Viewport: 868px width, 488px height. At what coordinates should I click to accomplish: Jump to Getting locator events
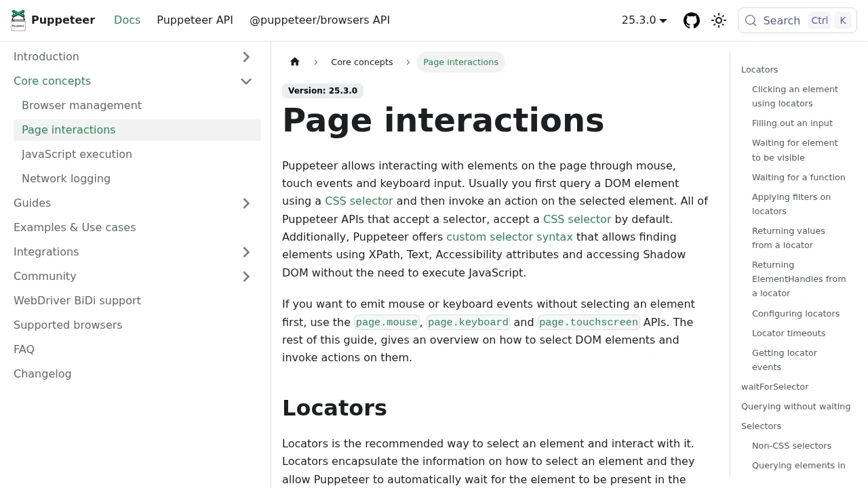[785, 360]
